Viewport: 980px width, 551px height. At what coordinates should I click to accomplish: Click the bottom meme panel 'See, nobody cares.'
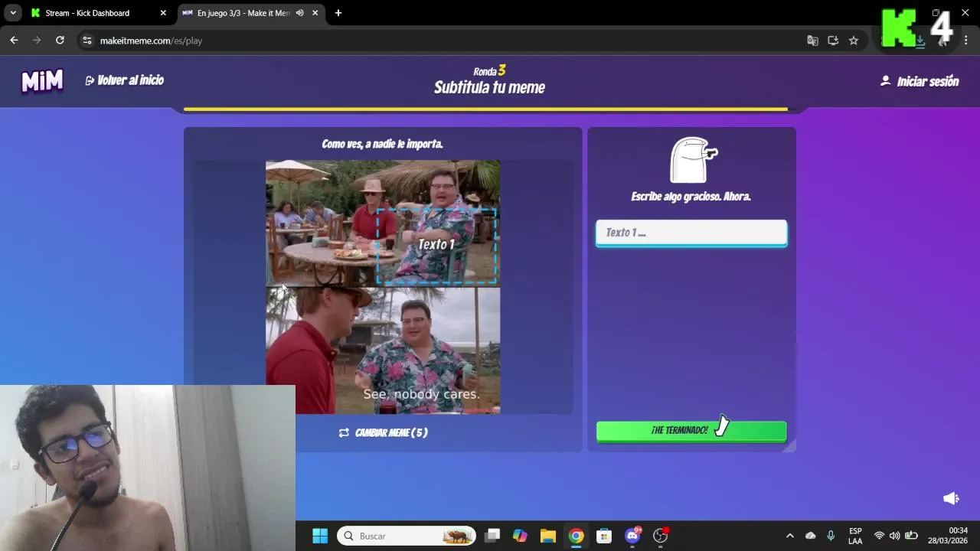[383, 350]
